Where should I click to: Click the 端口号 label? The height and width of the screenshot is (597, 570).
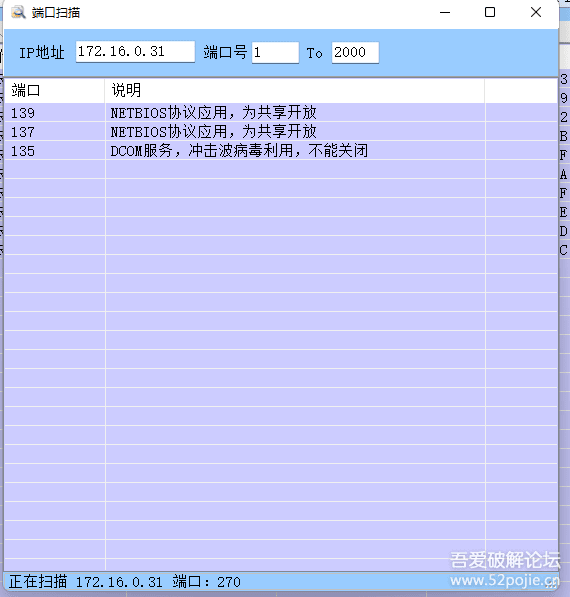pyautogui.click(x=225, y=52)
